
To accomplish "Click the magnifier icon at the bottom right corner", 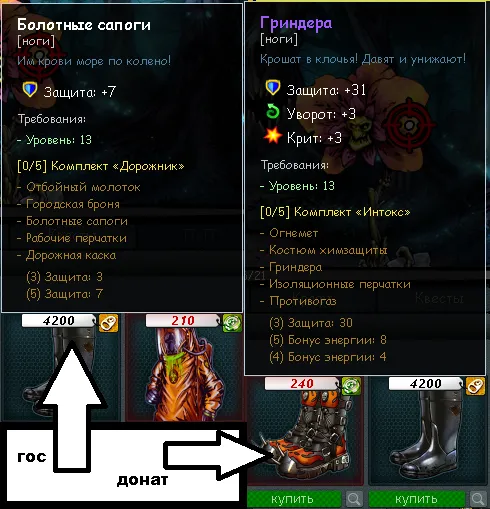I will [478, 499].
